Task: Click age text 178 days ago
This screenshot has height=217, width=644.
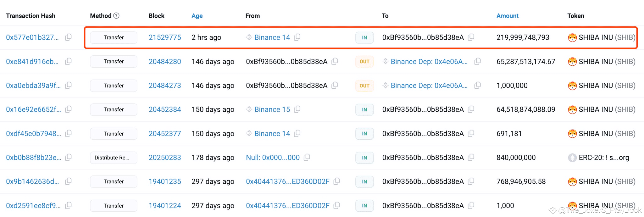Action: coord(213,157)
